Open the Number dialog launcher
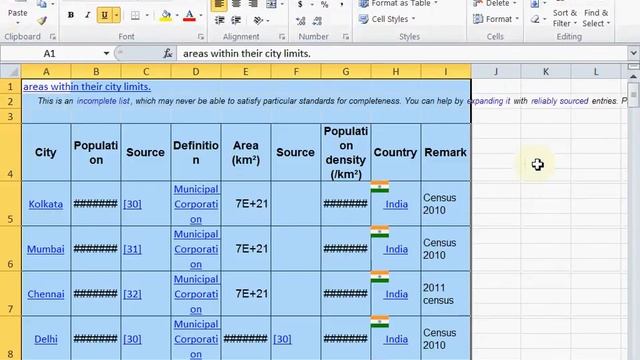 [x=346, y=37]
